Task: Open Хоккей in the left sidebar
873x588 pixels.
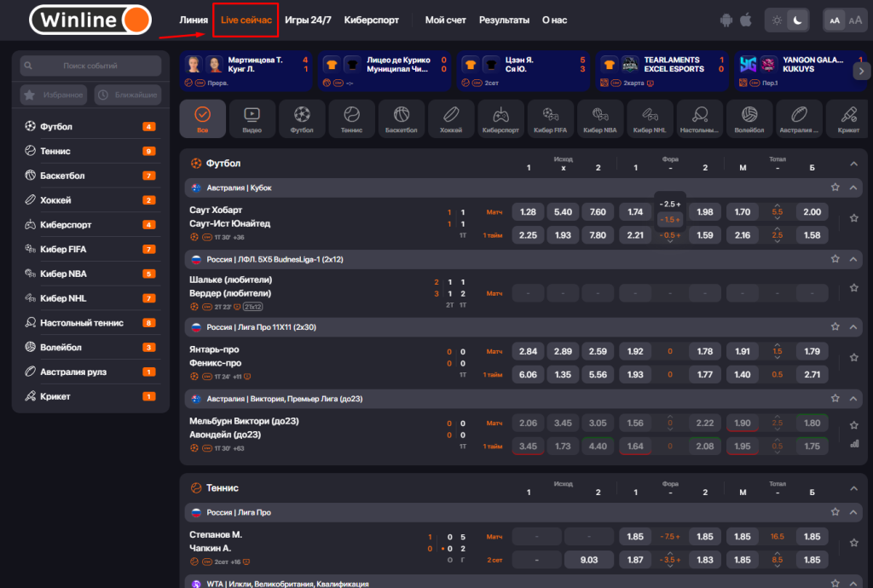Action: click(x=90, y=200)
